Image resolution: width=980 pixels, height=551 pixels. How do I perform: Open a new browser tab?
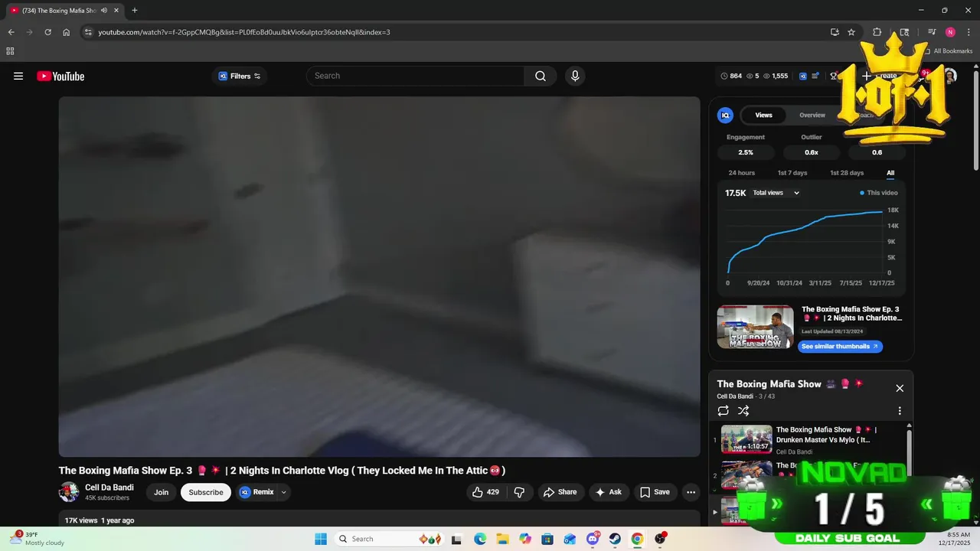[135, 11]
